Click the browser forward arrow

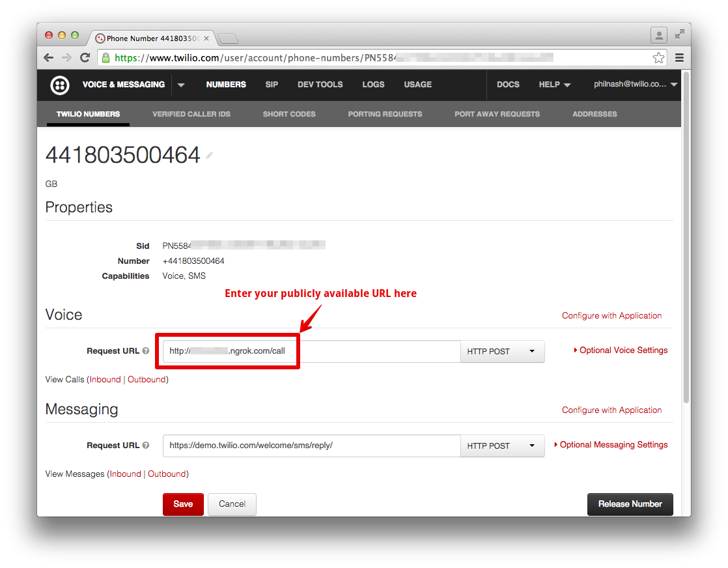[66, 57]
